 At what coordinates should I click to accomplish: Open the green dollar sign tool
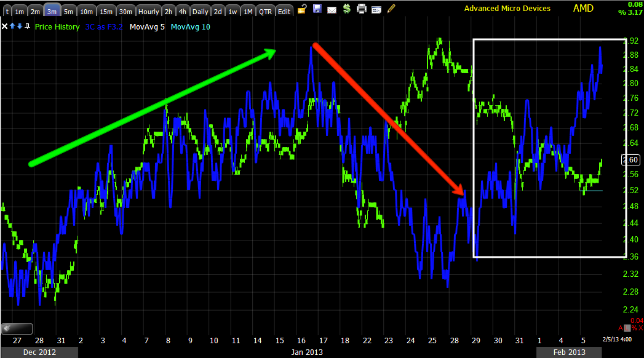click(x=347, y=9)
